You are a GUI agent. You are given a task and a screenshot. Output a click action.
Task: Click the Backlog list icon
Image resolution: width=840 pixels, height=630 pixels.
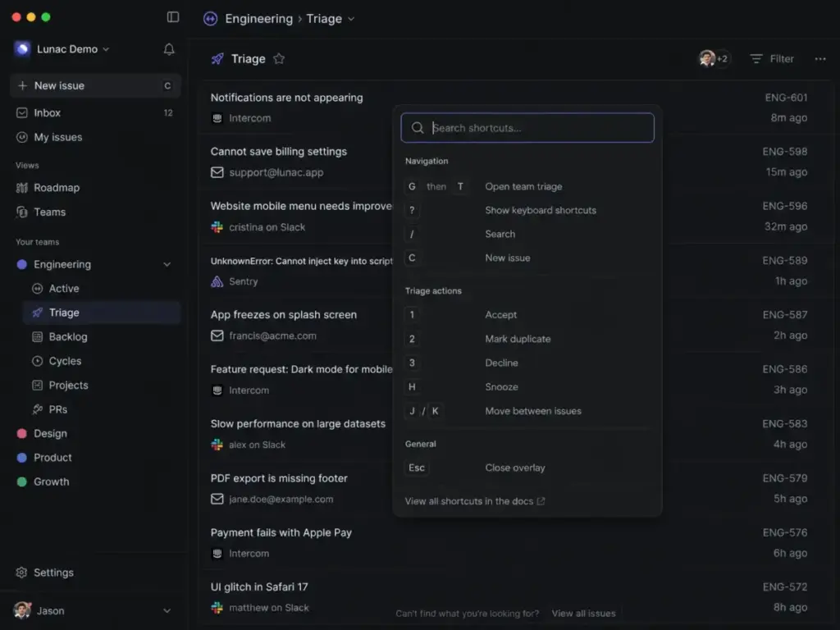[37, 337]
